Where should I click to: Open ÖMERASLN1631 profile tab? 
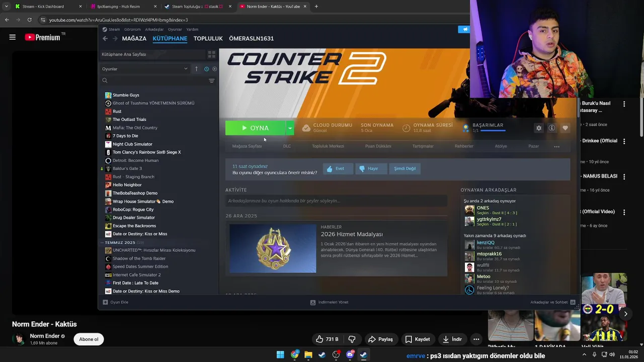(x=251, y=38)
